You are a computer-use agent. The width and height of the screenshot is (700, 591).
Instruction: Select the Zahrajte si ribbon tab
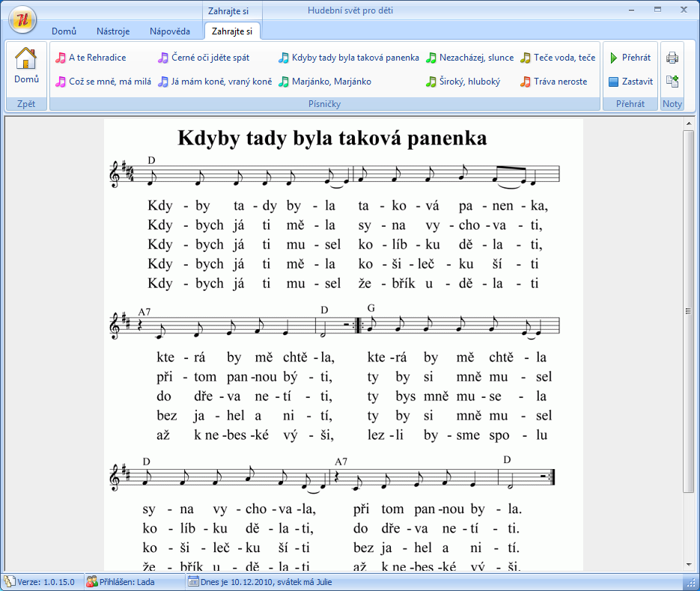point(231,31)
